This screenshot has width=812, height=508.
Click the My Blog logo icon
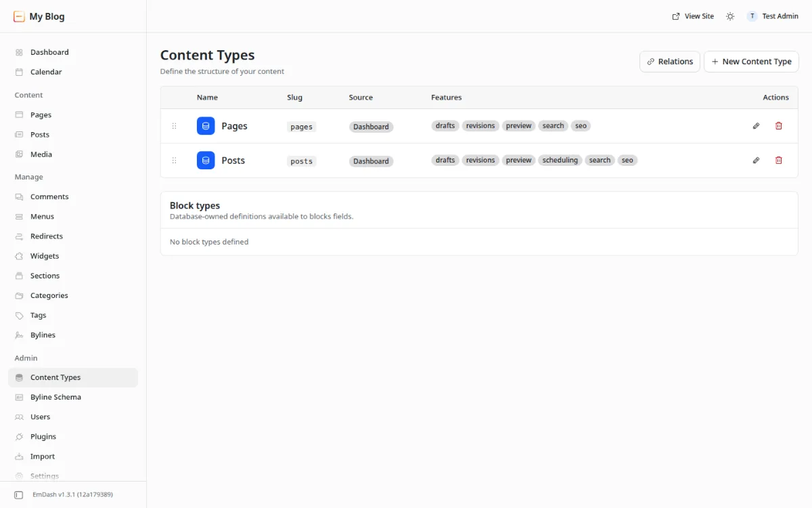coord(19,16)
